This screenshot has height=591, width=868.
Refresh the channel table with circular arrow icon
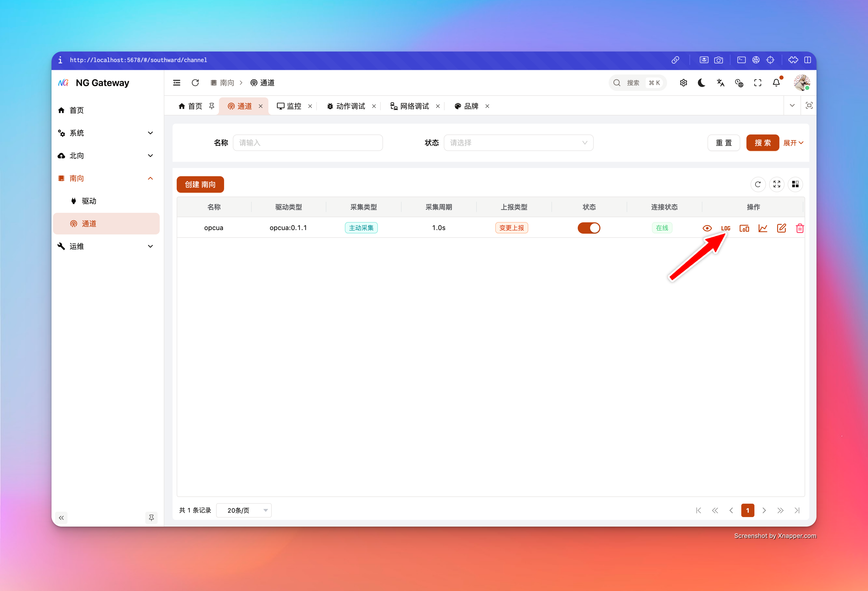pos(758,184)
